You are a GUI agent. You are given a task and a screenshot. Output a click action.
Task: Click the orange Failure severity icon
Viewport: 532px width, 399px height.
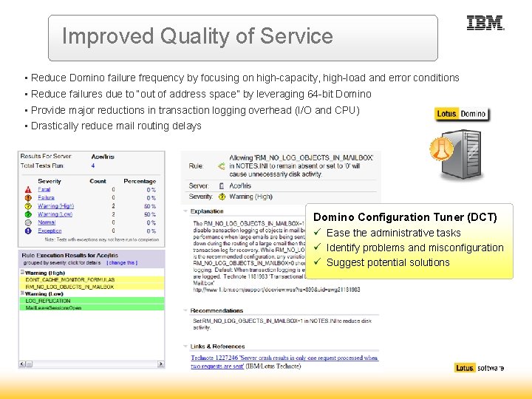(x=28, y=198)
